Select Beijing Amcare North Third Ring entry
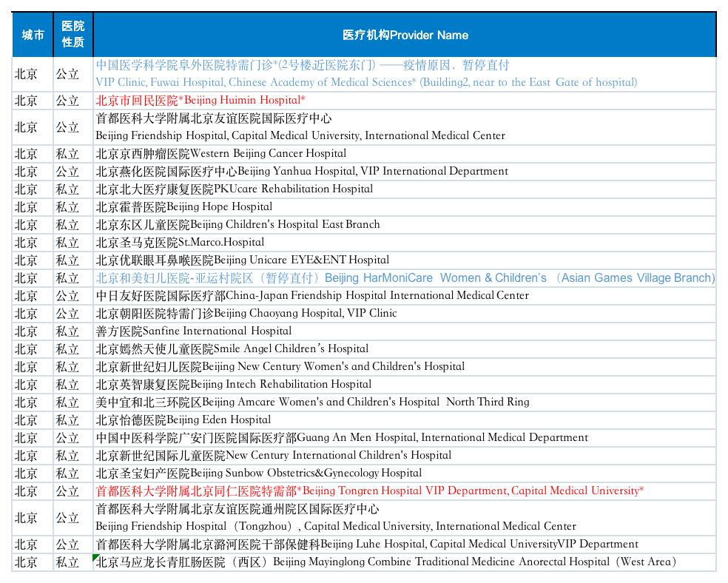The width and height of the screenshot is (728, 583). coord(405,402)
